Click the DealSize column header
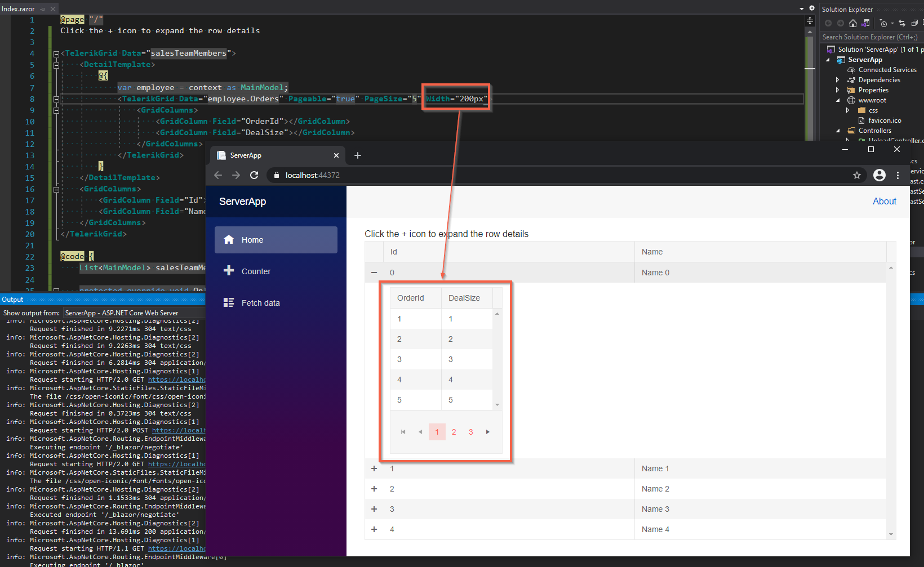The width and height of the screenshot is (924, 567). 467,298
